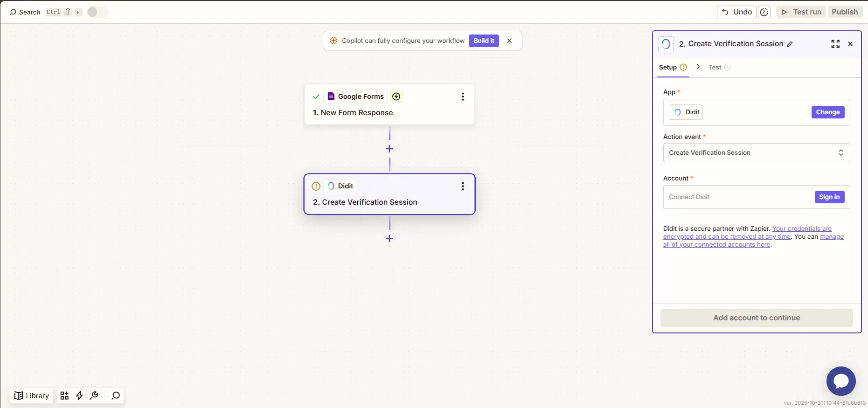Click the Setup tab warning indicator

point(683,67)
